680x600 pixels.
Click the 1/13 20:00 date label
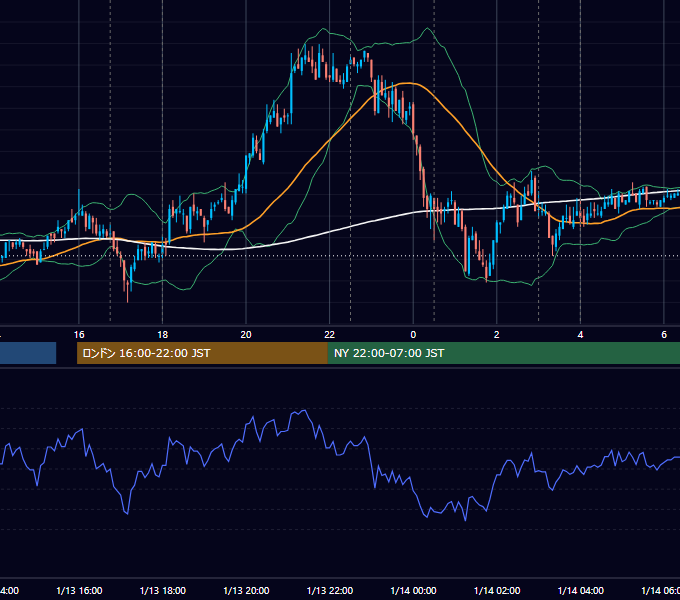246,590
